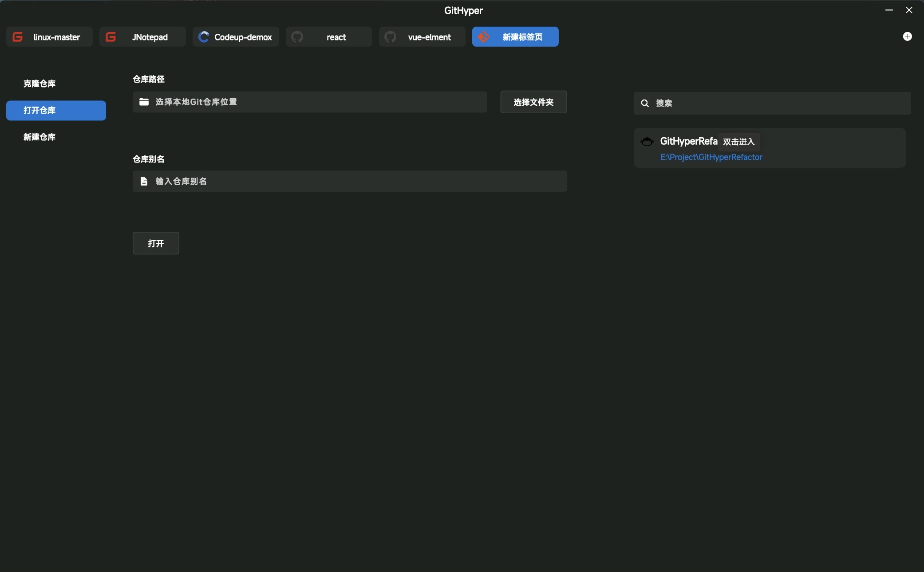Click the folder icon in repository path field

(144, 102)
